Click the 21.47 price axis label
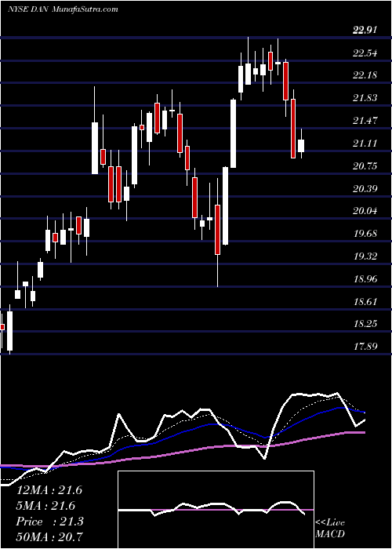Screen dimensions: 392x549 [x=365, y=121]
